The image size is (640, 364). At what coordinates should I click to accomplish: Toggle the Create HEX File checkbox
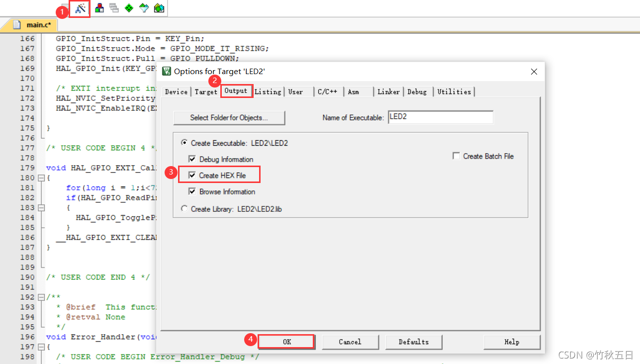192,176
